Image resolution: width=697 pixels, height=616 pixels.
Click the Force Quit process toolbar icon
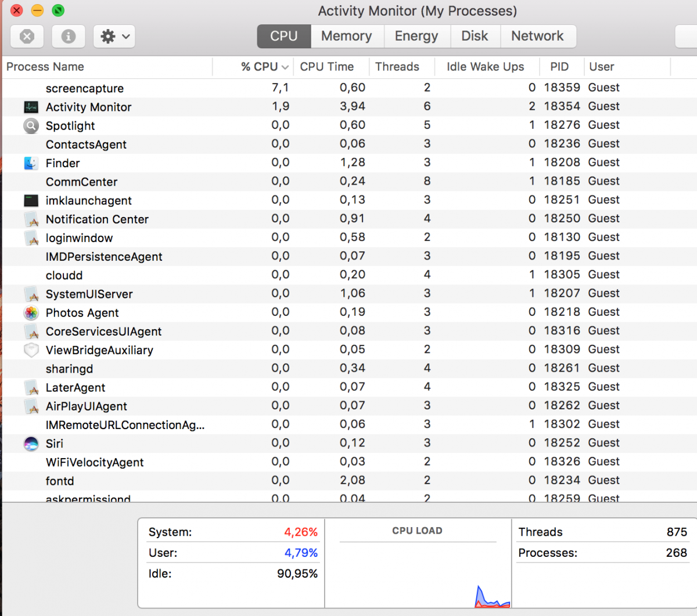[x=27, y=37]
